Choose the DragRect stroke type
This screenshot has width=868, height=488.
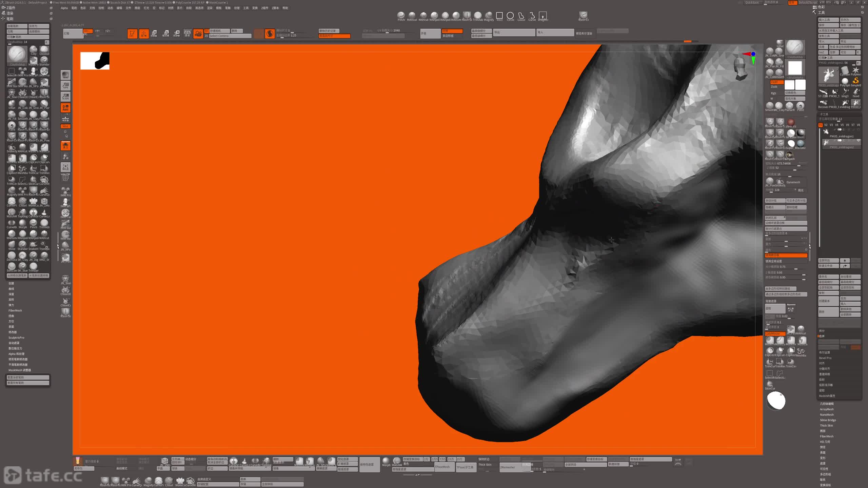point(543,16)
